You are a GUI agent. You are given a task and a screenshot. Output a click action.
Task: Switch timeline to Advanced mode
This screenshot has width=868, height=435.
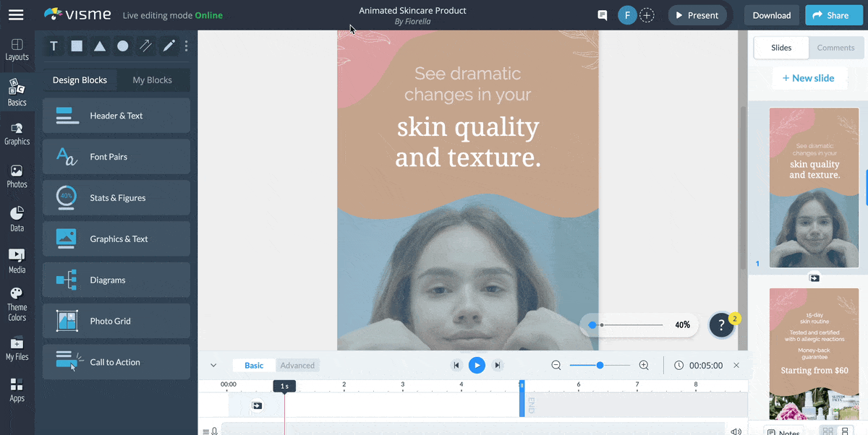(297, 366)
